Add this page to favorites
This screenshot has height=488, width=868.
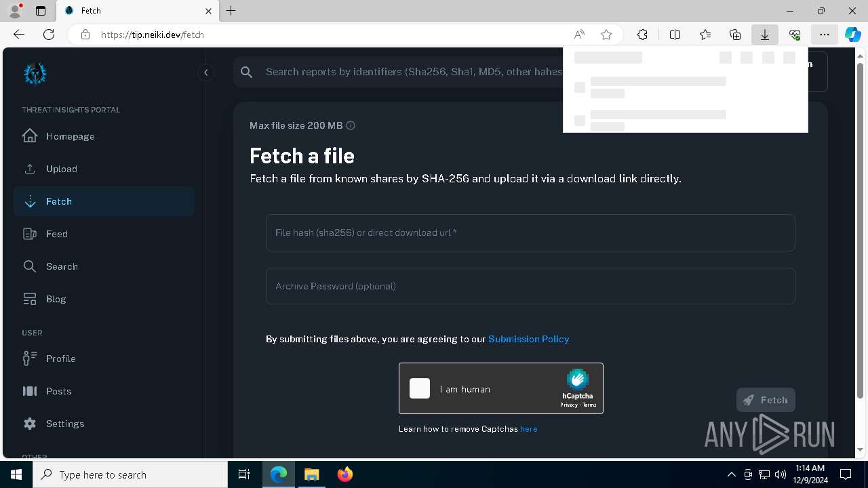[606, 35]
